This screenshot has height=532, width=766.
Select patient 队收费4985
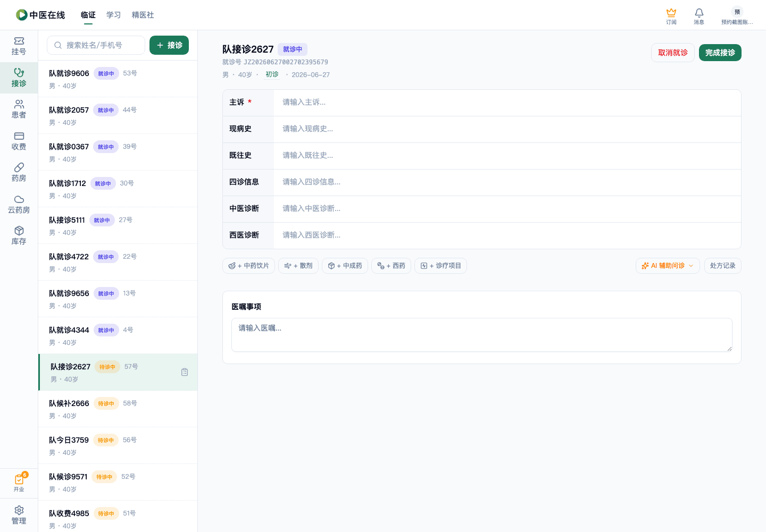pyautogui.click(x=118, y=517)
